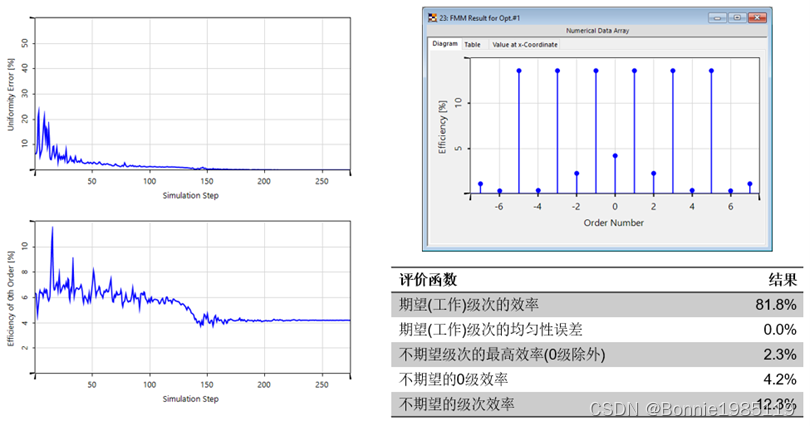The image size is (810, 426).
Task: Open the Table tab
Action: tap(472, 44)
